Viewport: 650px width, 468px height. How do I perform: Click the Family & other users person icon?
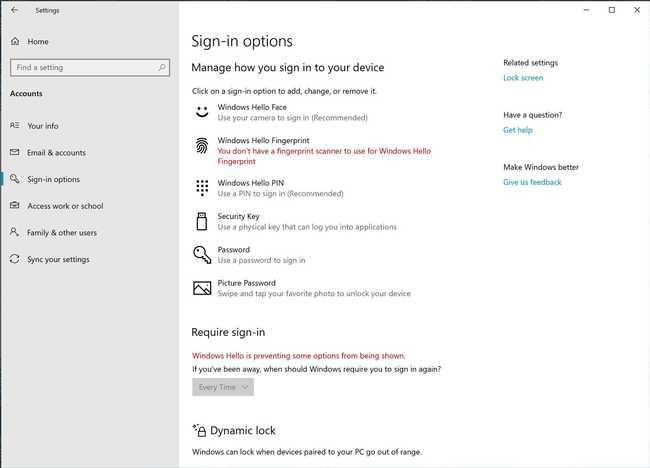[15, 232]
